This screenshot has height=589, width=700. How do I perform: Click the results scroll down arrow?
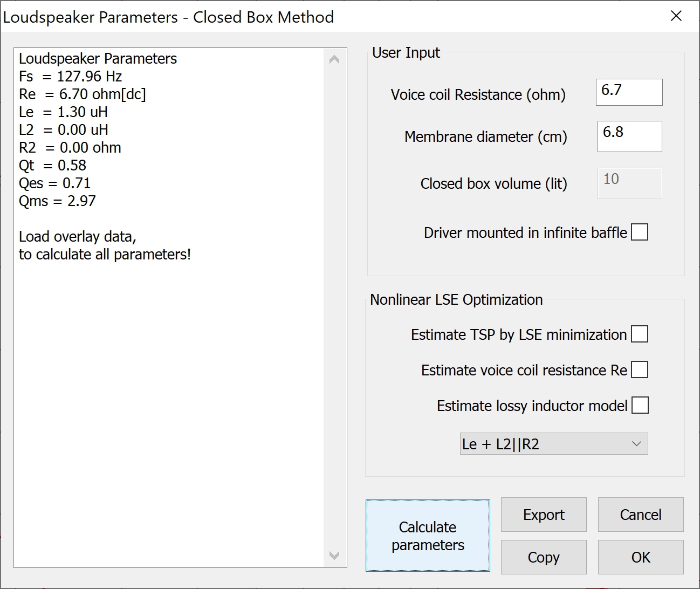(x=334, y=555)
